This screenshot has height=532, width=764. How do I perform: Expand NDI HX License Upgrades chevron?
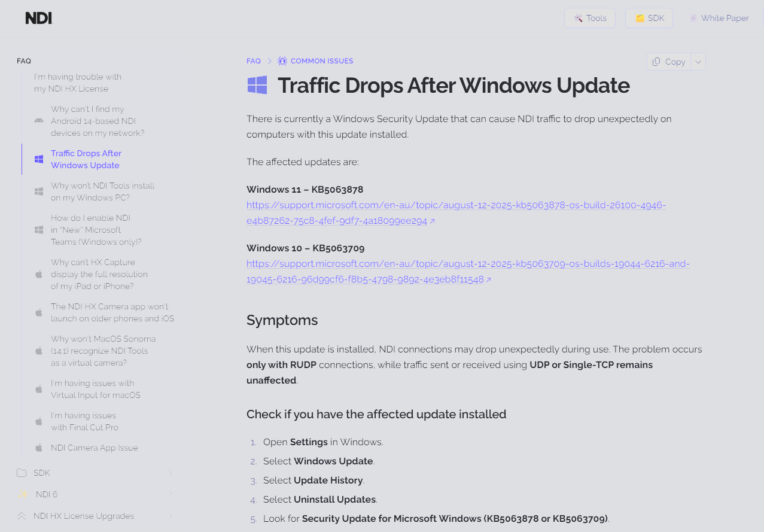pos(170,516)
